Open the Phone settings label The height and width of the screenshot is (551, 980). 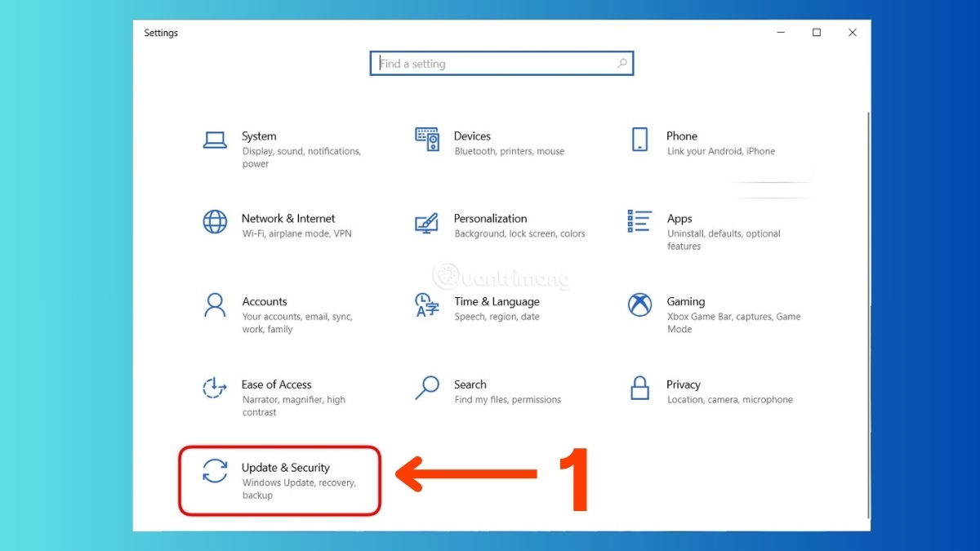point(682,136)
